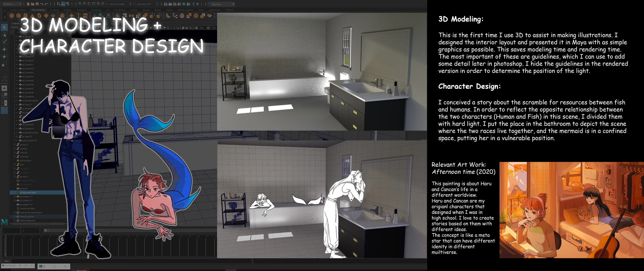
Task: Click the Save Scene floppy icon
Action: tap(37, 4)
